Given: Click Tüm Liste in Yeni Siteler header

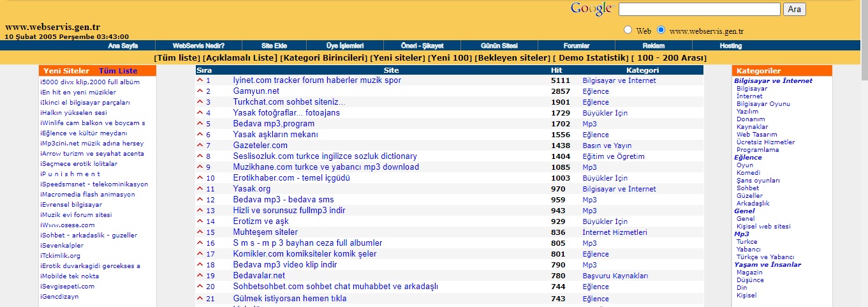Looking at the screenshot, I should pyautogui.click(x=118, y=71).
